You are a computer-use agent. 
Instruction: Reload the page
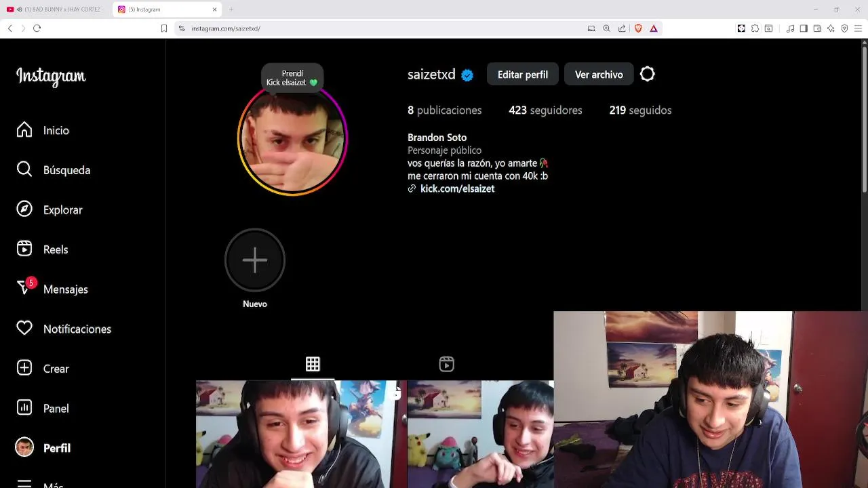click(37, 28)
